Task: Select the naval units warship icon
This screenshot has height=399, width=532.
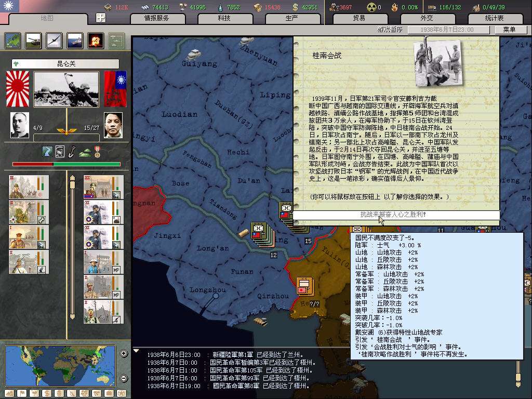Action: coord(75,41)
